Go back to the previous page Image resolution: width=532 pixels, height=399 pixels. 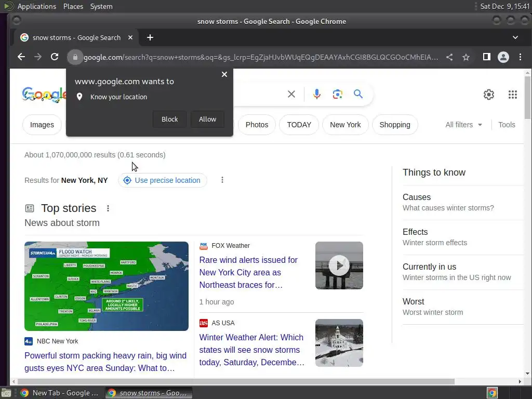(x=21, y=57)
